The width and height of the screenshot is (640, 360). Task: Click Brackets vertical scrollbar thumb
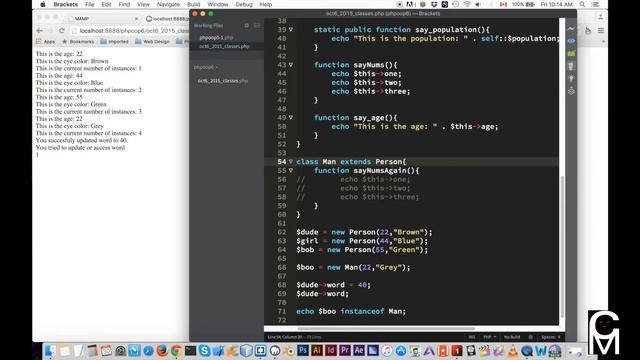[x=562, y=247]
